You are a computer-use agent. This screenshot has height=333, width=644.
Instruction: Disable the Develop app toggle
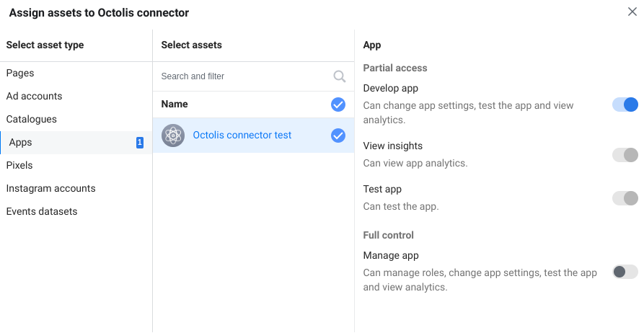pos(625,105)
